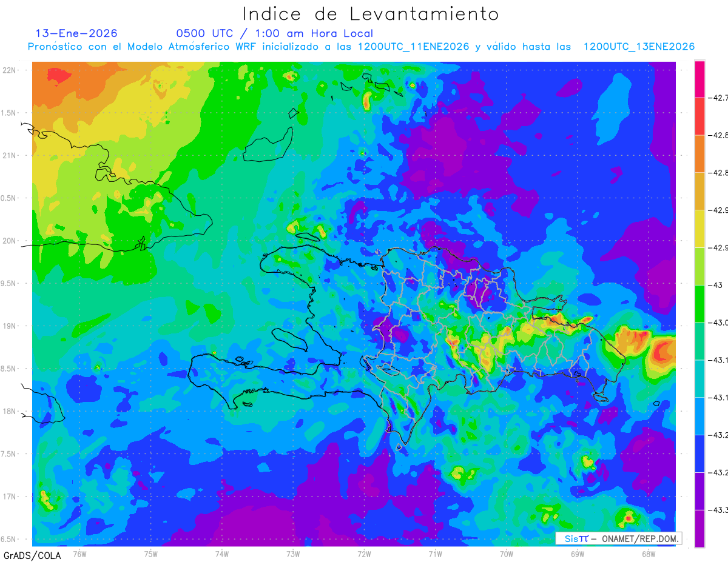
Task: Click the '71W' longitude label
Action: pyautogui.click(x=435, y=554)
